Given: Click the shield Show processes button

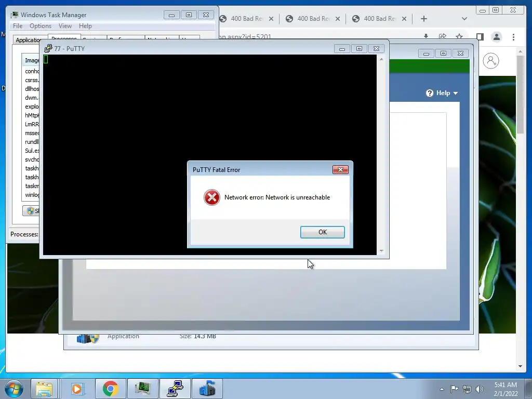Looking at the screenshot, I should [31, 211].
